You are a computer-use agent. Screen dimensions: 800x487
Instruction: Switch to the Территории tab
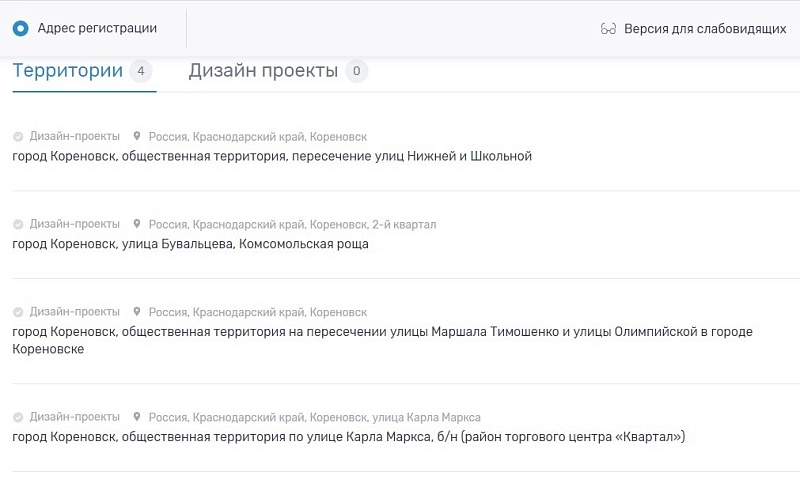68,71
